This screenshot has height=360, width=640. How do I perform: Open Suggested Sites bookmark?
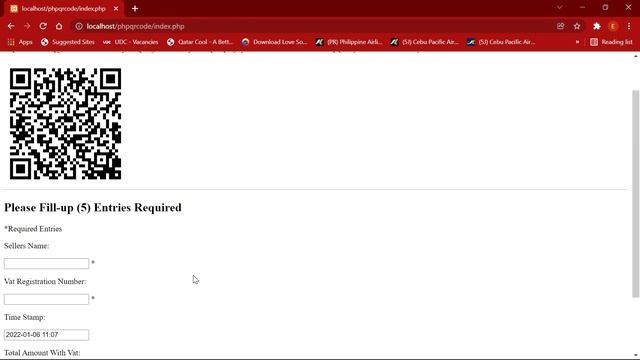68,42
